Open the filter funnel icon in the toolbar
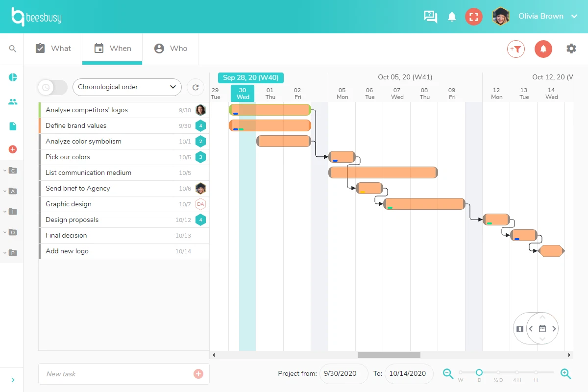Viewport: 588px width, 392px height. pyautogui.click(x=515, y=49)
